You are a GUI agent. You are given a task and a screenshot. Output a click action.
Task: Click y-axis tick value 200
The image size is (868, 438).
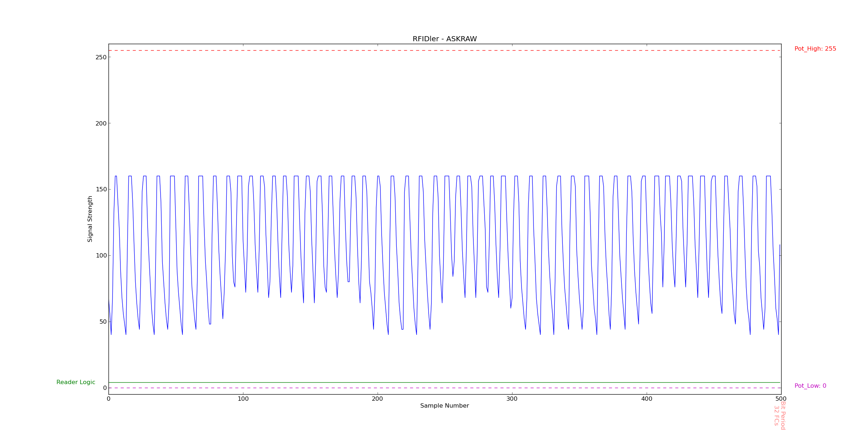[101, 123]
